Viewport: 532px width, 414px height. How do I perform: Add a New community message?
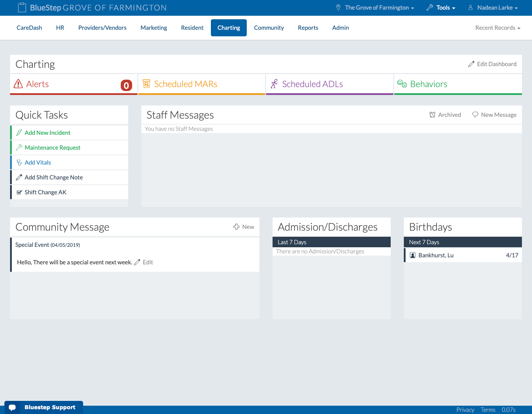tap(244, 227)
